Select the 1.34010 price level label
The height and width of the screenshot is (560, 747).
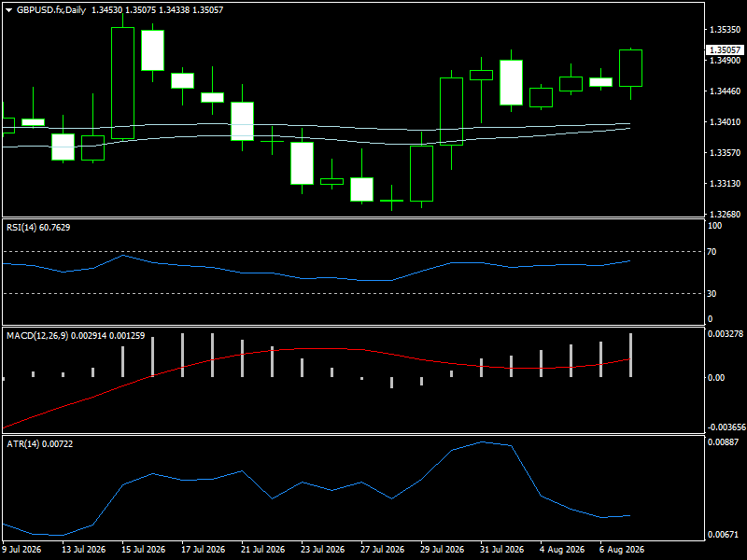click(726, 122)
